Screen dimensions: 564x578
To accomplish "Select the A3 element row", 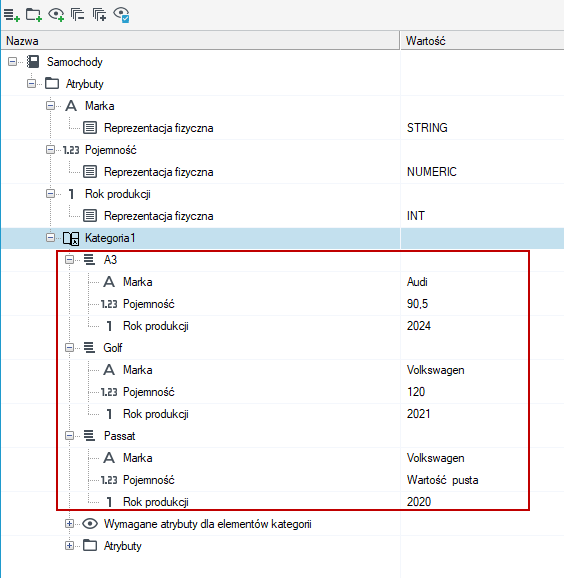I will (110, 260).
